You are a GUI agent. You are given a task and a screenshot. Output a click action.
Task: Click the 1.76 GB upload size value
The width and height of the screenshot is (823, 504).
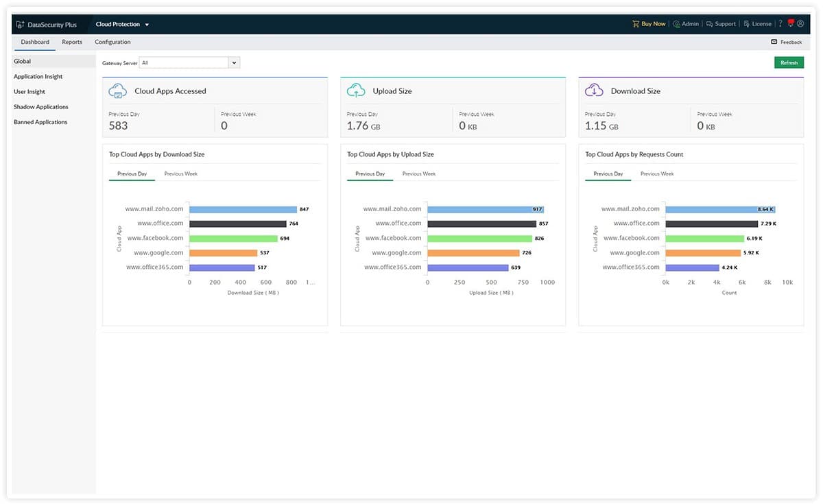pyautogui.click(x=363, y=125)
